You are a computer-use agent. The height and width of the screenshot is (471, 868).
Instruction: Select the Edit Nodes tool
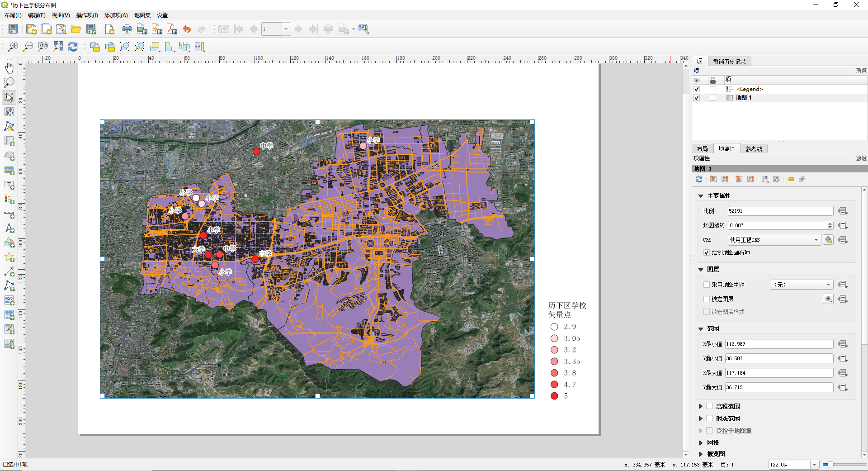(9, 126)
